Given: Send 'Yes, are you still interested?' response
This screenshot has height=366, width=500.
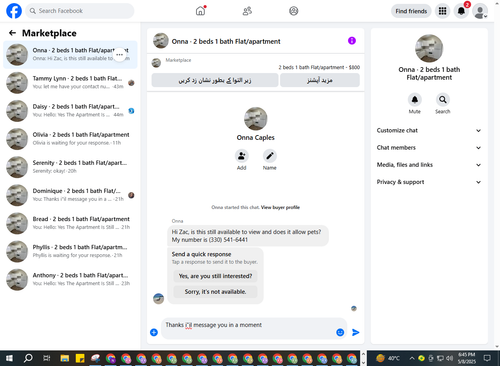Looking at the screenshot, I should [x=215, y=276].
